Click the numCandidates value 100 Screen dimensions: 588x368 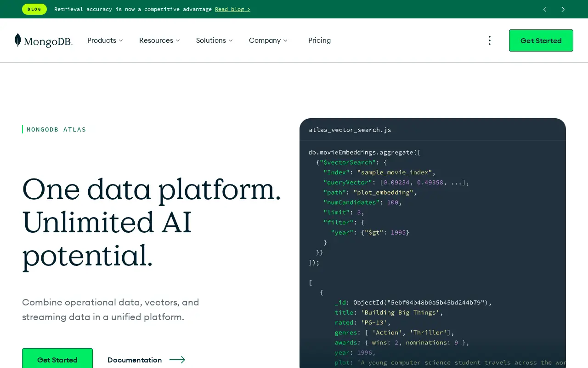point(393,202)
